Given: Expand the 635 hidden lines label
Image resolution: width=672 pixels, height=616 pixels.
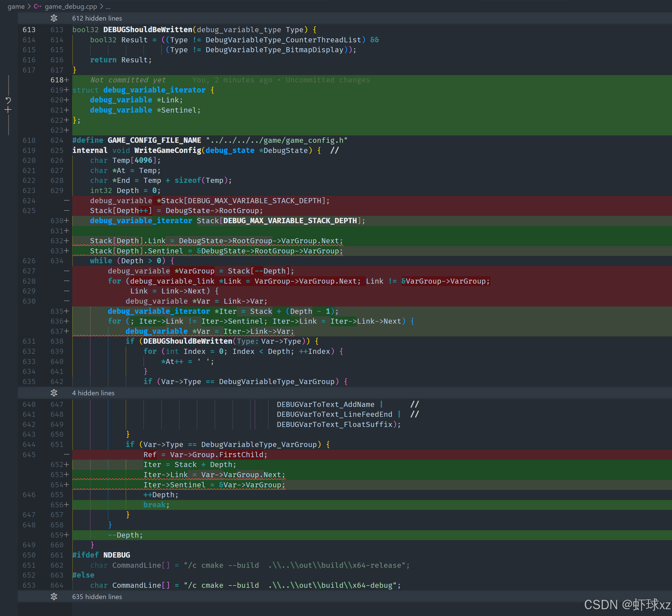Looking at the screenshot, I should coord(97,597).
